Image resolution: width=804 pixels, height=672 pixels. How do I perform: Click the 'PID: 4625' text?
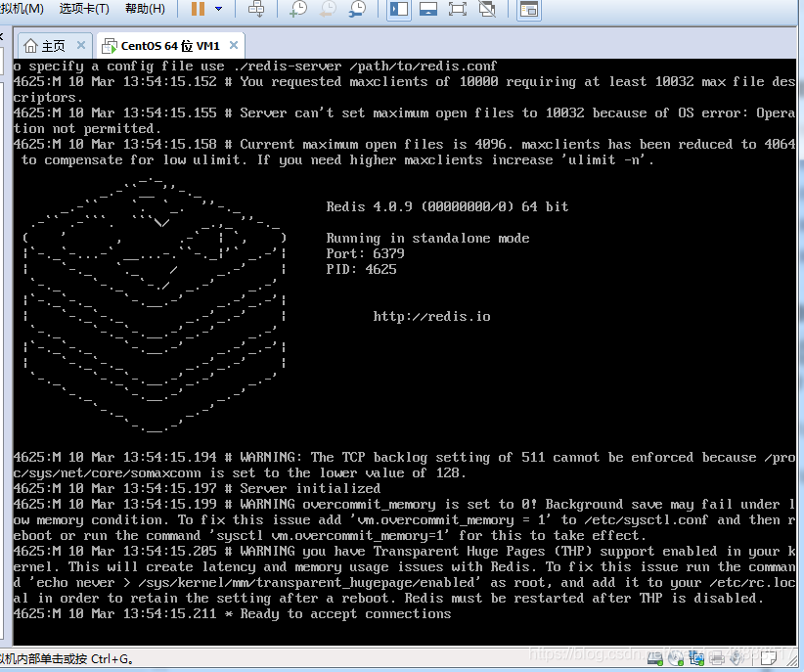coord(361,269)
